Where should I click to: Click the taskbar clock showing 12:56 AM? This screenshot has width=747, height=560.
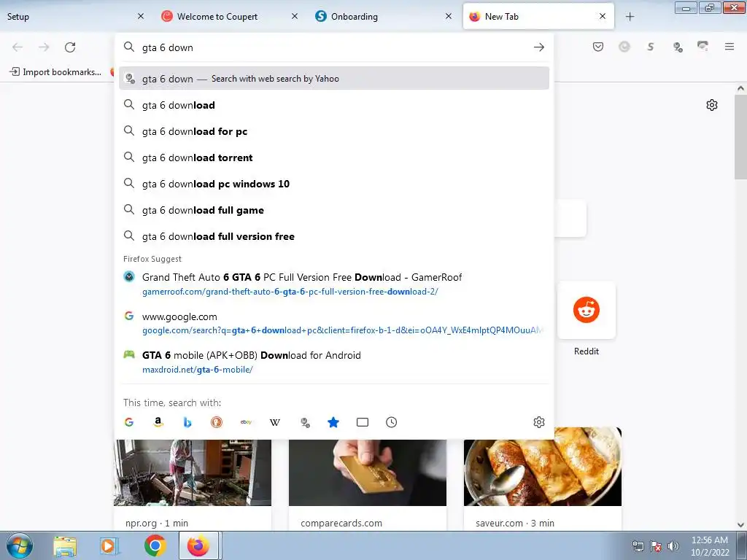coord(709,545)
